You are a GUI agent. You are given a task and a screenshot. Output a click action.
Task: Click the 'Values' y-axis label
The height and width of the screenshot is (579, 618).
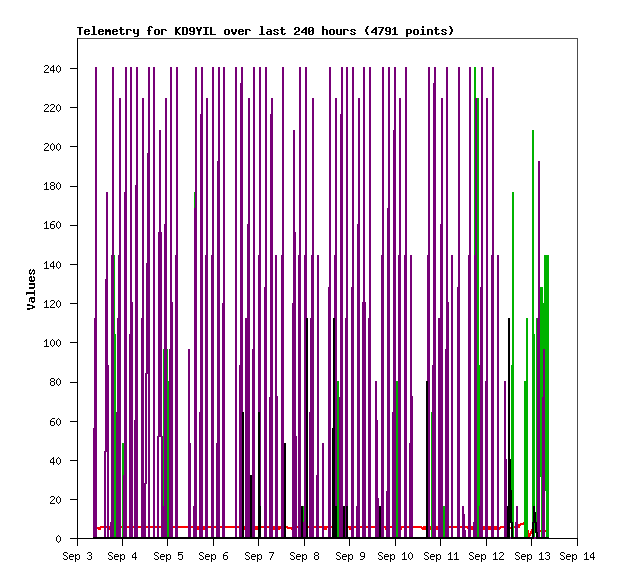point(32,289)
